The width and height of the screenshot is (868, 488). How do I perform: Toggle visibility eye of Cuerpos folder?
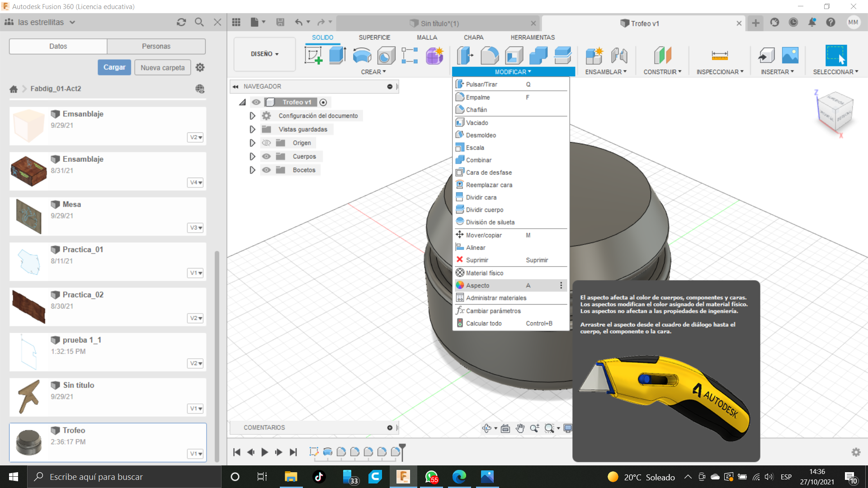[267, 156]
